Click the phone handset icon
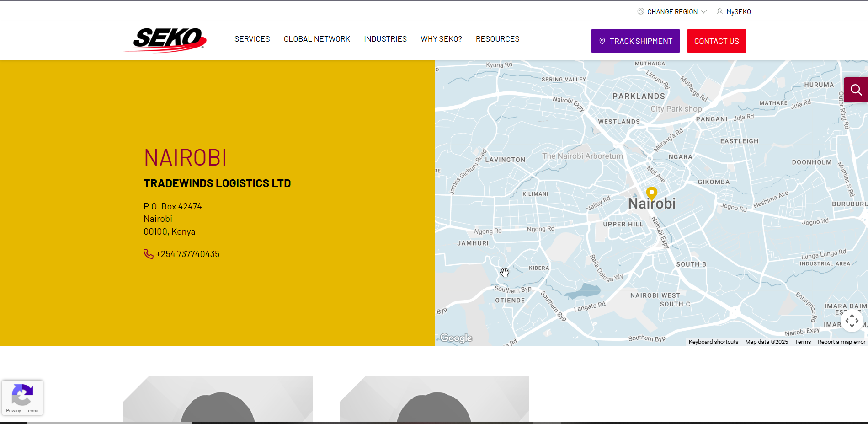This screenshot has width=868, height=424. (x=148, y=254)
